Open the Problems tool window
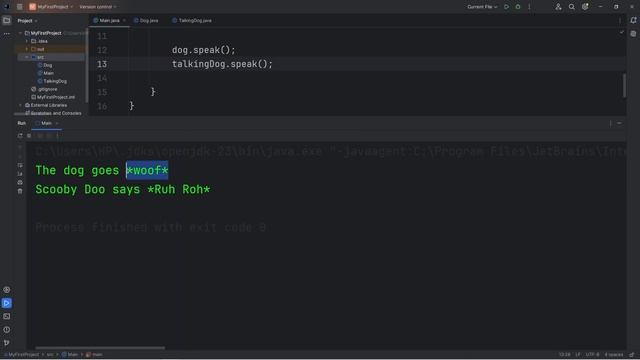The image size is (640, 360). (x=7, y=330)
